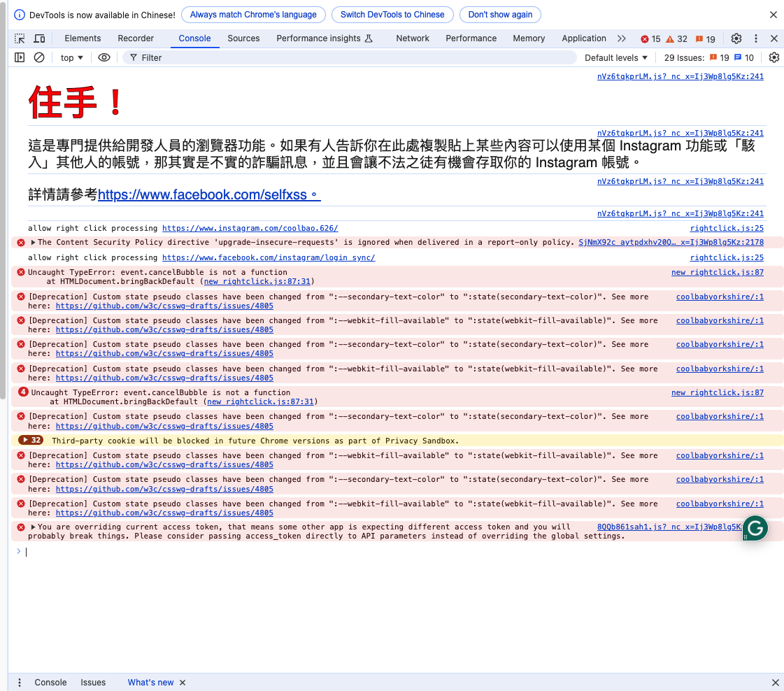Click the 'Switch DevTools to Chinese' button
This screenshot has height=691, width=784.
pyautogui.click(x=392, y=14)
